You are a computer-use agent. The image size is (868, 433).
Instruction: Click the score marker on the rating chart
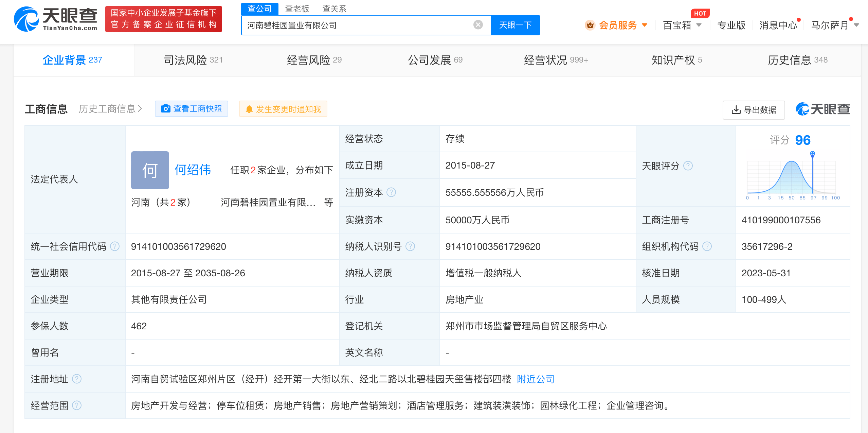[812, 154]
